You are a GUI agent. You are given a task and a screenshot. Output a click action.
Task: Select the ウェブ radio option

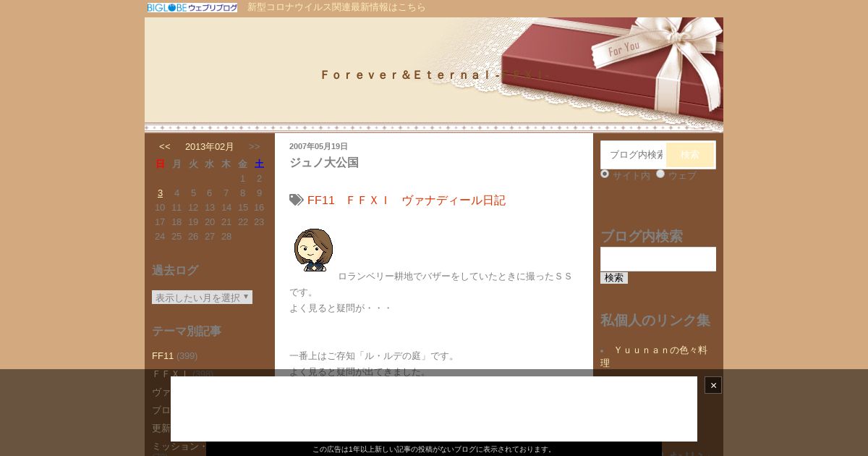pyautogui.click(x=660, y=174)
